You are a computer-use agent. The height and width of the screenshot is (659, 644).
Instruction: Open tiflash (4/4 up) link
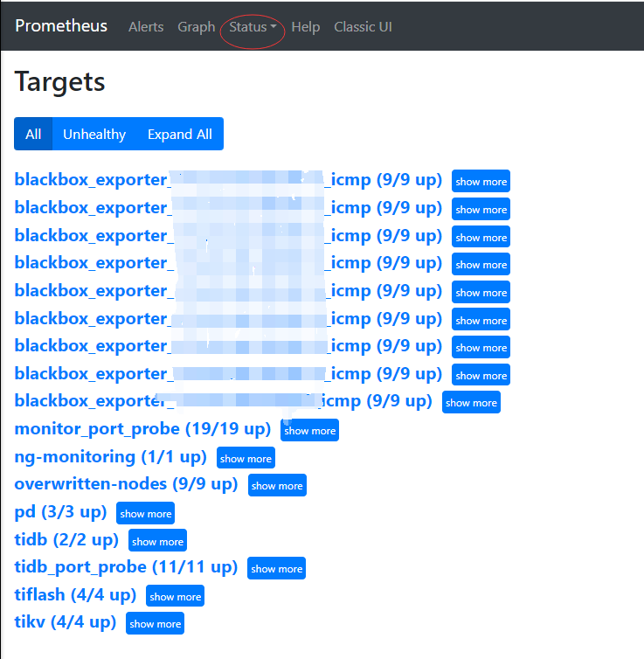tap(75, 594)
